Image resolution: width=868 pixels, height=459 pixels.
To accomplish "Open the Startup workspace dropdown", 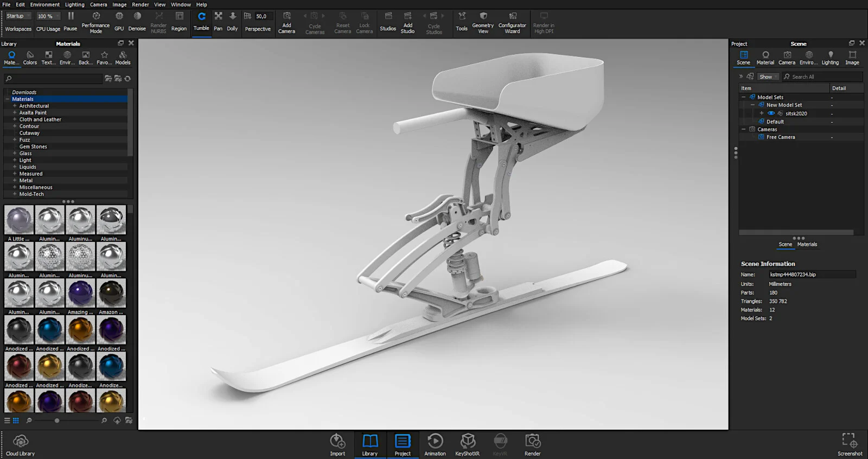I will pos(18,16).
